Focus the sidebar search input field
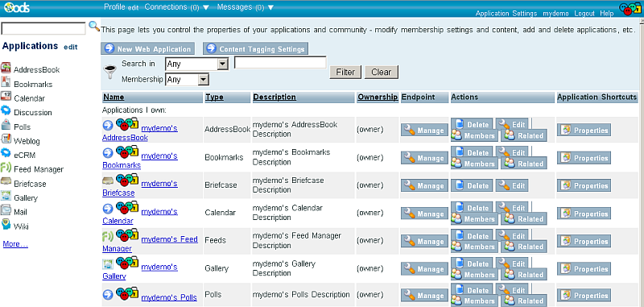The width and height of the screenshot is (644, 307). (43, 28)
